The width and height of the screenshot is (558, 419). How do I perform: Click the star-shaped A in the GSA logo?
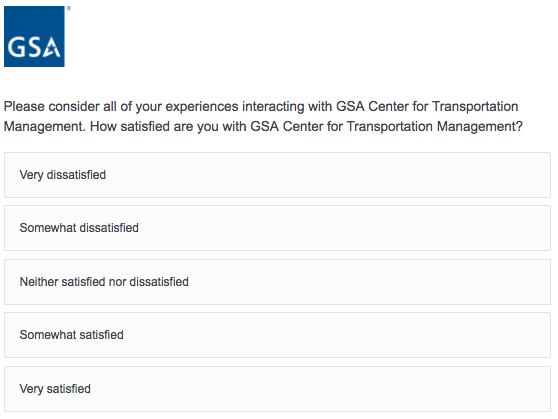click(51, 47)
